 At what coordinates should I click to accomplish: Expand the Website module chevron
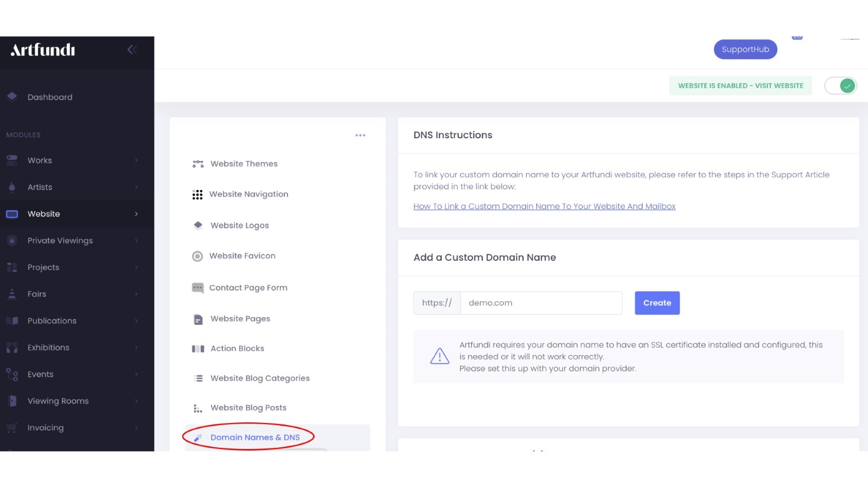click(136, 214)
